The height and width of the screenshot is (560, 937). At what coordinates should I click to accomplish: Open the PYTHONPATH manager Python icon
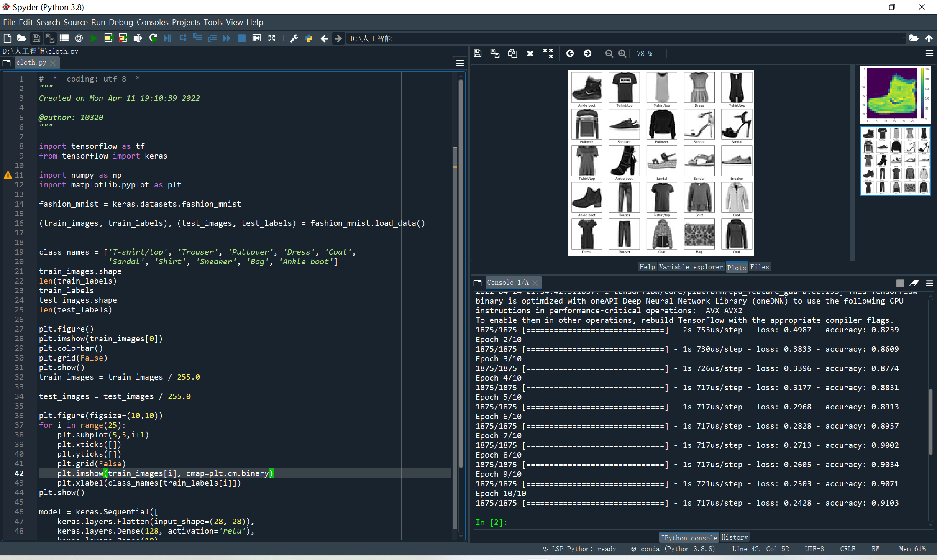click(x=309, y=38)
